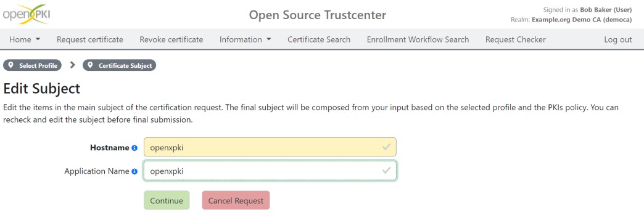Log out of the trustcenter
Viewport: 644px width, 223px height.
(617, 40)
